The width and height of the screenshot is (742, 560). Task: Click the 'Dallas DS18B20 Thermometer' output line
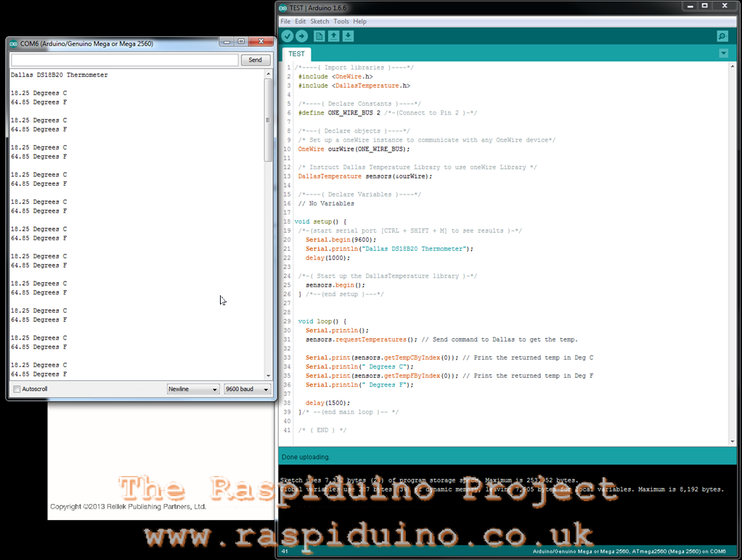click(59, 75)
